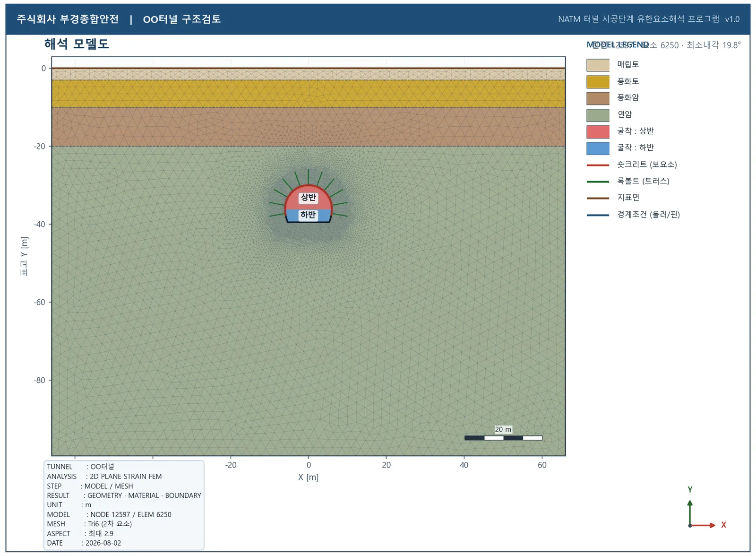Screen dimensions: 756x556
Task: Click the TUNNEL : OO터널 info row
Action: pos(81,467)
